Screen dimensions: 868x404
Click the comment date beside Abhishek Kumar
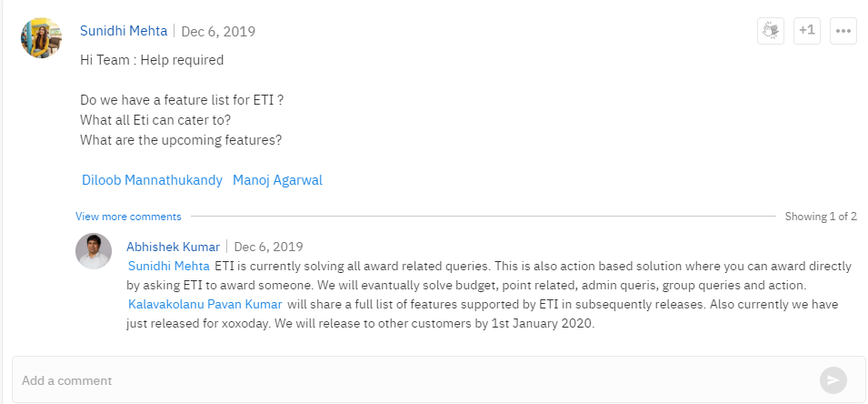coord(268,247)
